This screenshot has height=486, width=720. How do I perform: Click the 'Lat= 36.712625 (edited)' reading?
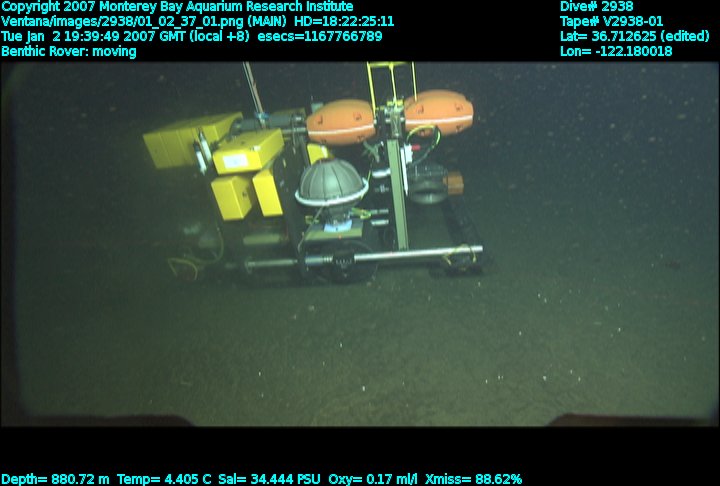(635, 36)
